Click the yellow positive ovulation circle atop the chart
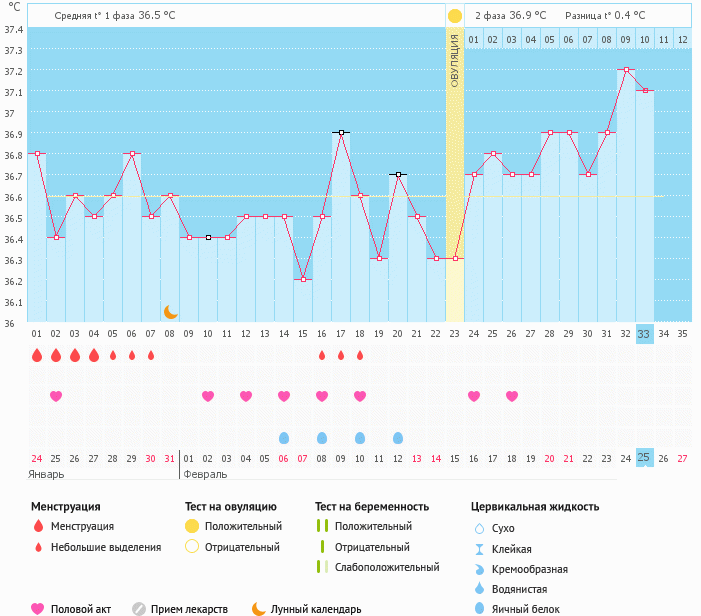Viewport: 701px width, 616px height. [455, 16]
